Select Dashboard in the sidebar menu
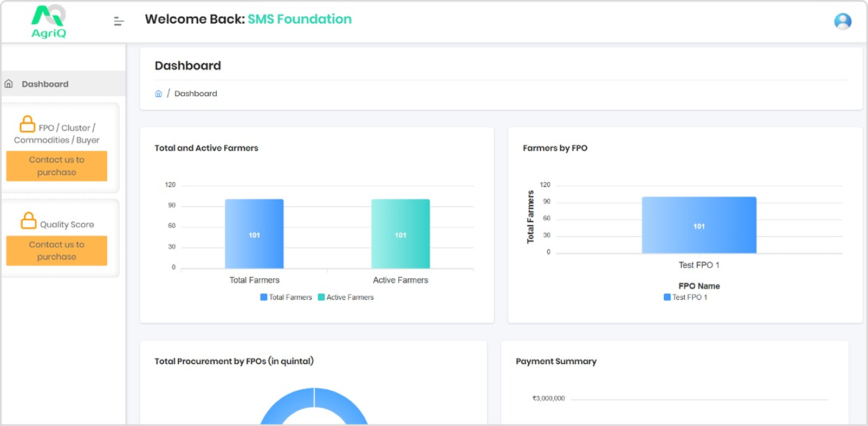 point(45,84)
